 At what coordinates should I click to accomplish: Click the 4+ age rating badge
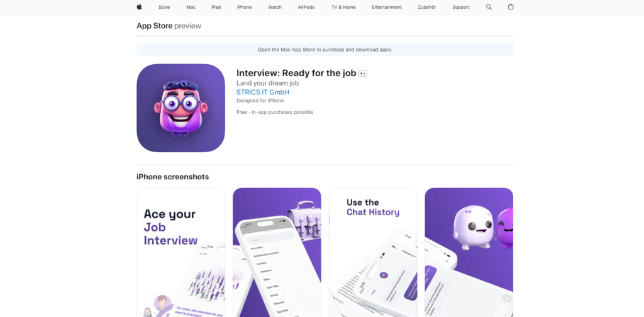point(363,74)
